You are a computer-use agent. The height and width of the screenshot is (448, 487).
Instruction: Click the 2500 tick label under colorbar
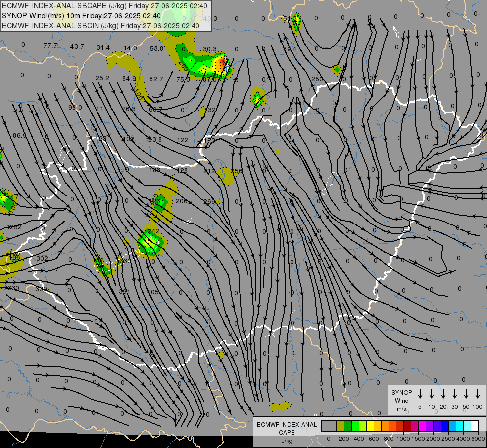tap(448, 439)
